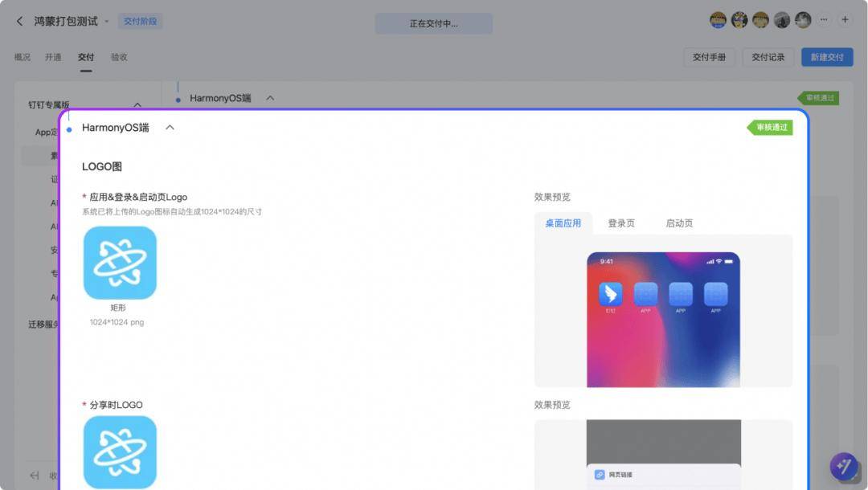Image resolution: width=868 pixels, height=490 pixels.
Task: Open the fourth member avatar
Action: pyautogui.click(x=782, y=20)
